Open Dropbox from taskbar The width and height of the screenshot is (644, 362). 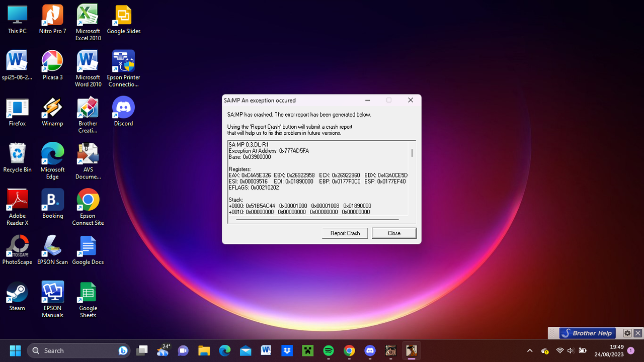pos(287,350)
